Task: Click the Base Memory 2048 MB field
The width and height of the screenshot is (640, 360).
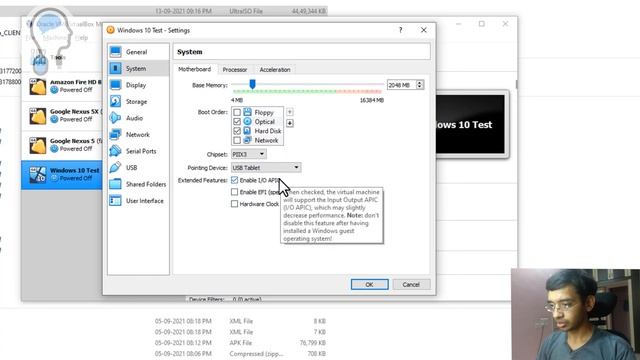Action: [401, 85]
